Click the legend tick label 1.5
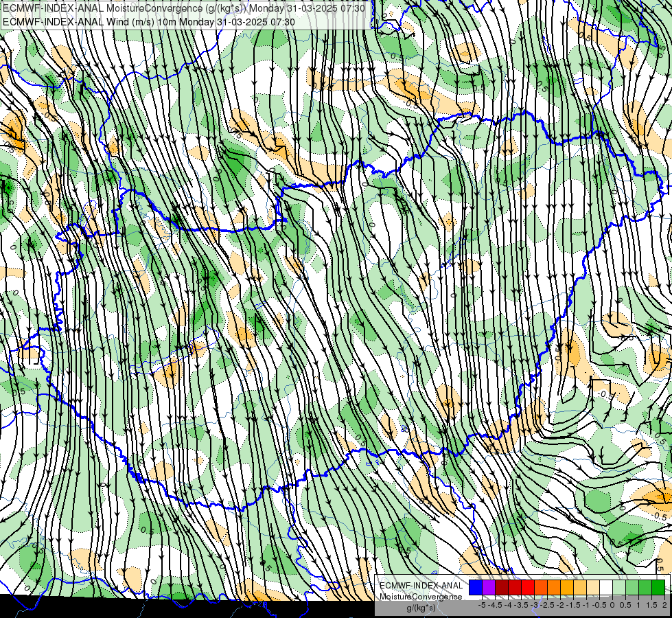Viewport: 672px width, 618px height. [x=651, y=605]
